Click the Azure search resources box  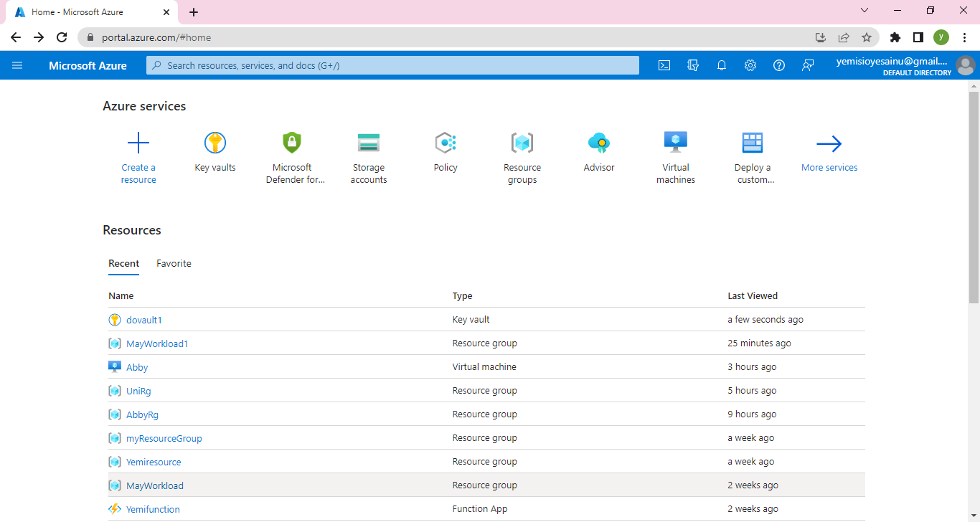(392, 65)
